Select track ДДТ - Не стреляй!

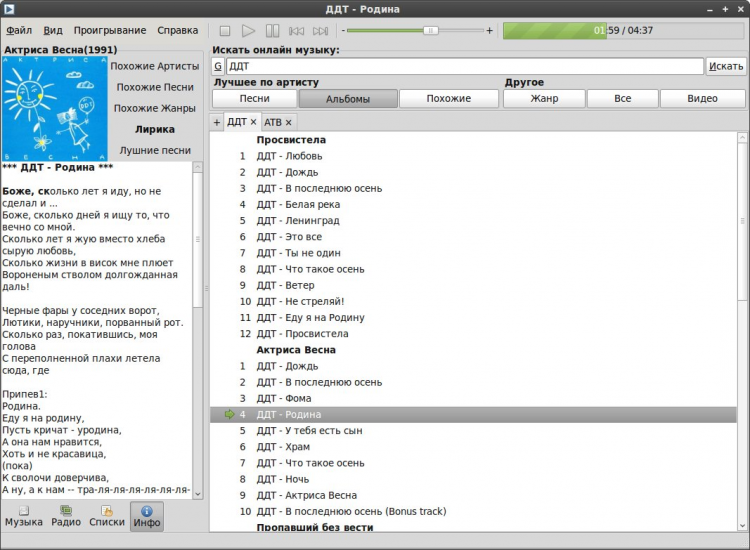coord(473,302)
